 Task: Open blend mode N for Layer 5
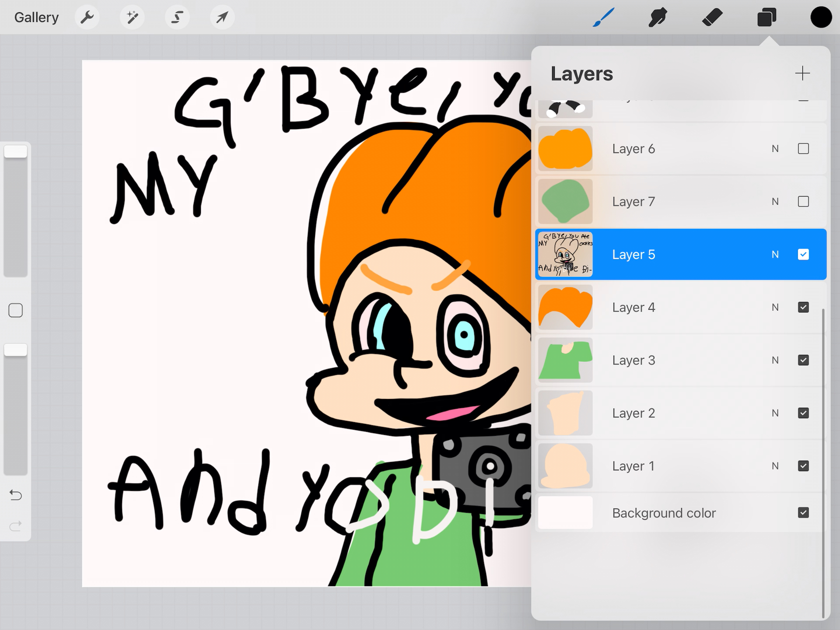775,254
